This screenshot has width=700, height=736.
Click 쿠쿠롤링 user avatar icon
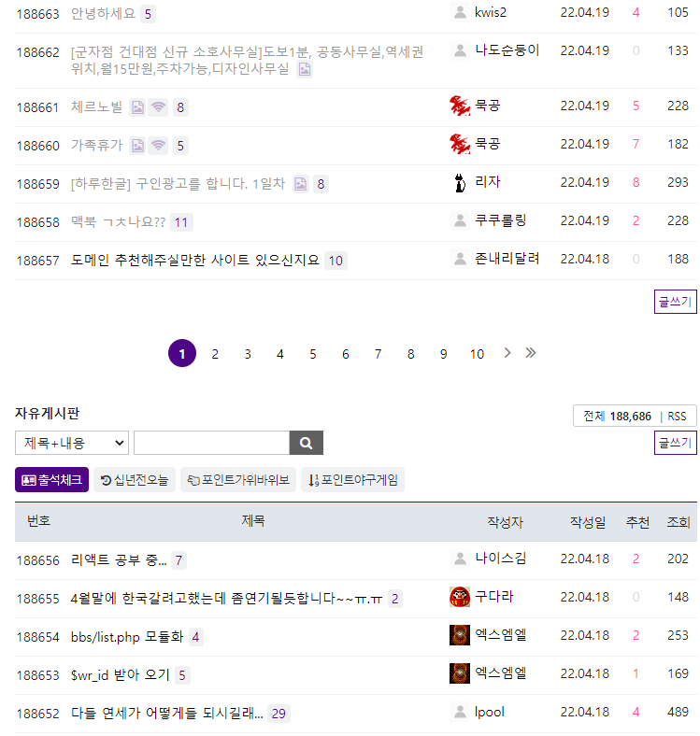coord(460,220)
